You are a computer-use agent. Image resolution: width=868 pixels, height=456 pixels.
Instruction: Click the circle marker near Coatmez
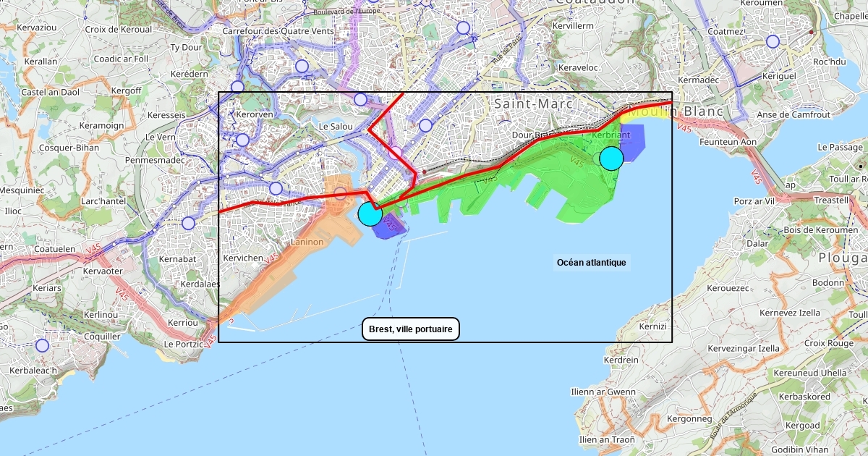(773, 41)
